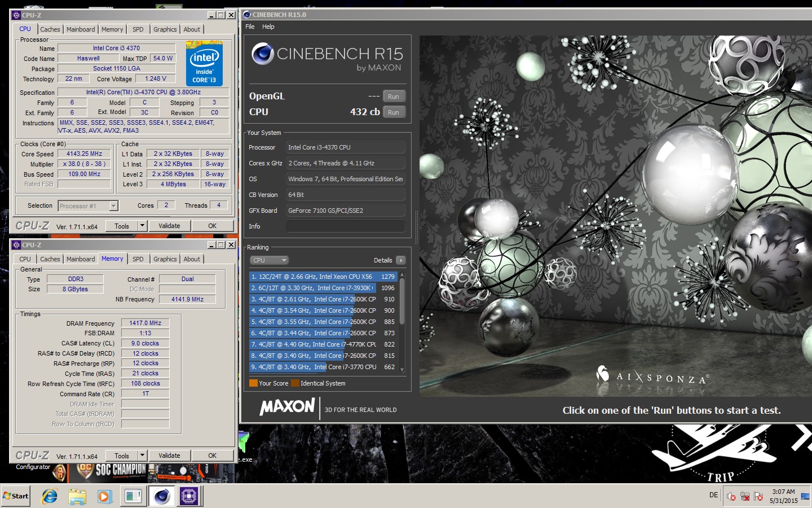Open the Caches tab in top CPU-Z window
The image size is (812, 508).
point(50,29)
